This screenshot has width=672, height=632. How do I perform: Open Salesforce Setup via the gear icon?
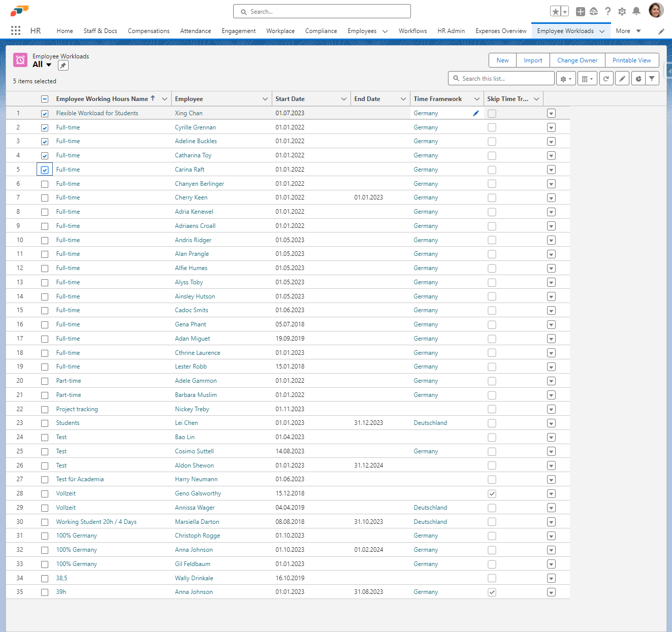tap(622, 11)
